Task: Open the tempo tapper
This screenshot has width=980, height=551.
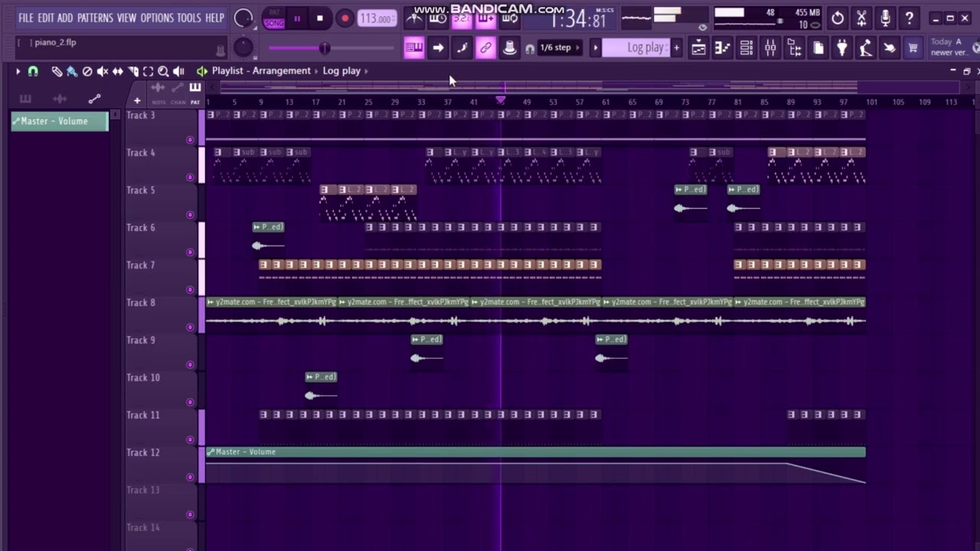Action: point(865,48)
